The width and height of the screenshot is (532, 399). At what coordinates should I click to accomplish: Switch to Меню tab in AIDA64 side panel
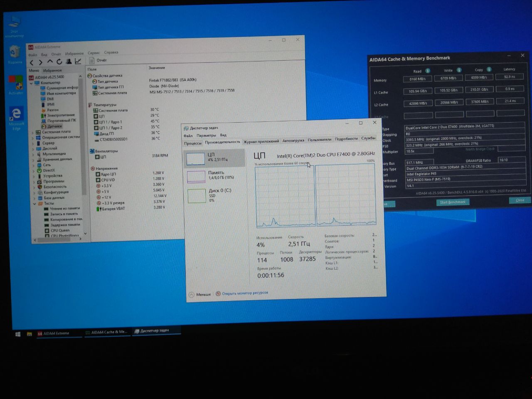34,71
